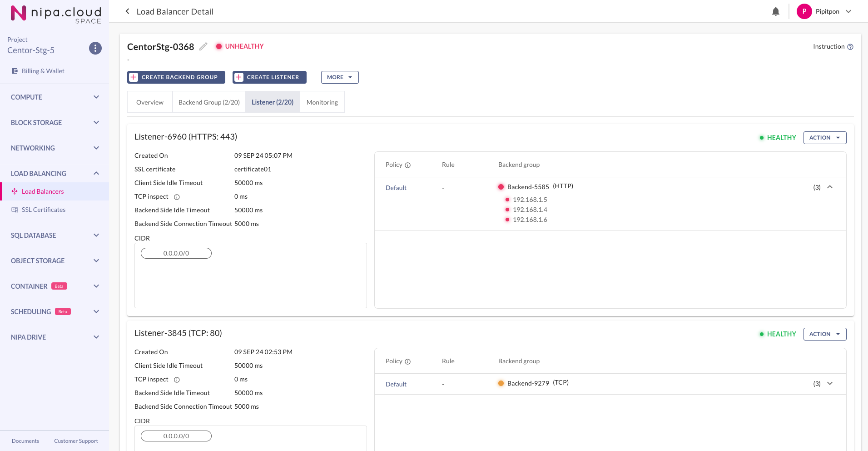
Task: Click the Listener-6960 (HTTPS: 443) heading
Action: pyautogui.click(x=186, y=137)
